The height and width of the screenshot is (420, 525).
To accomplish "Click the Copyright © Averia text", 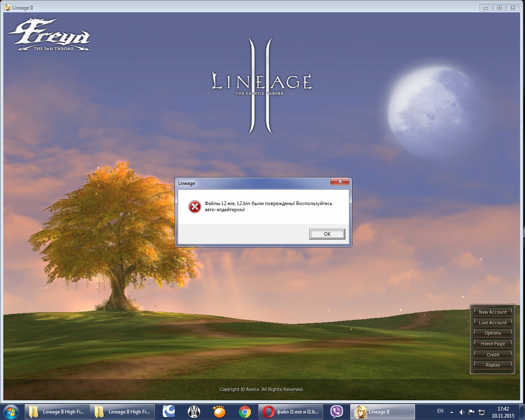I will tap(261, 389).
